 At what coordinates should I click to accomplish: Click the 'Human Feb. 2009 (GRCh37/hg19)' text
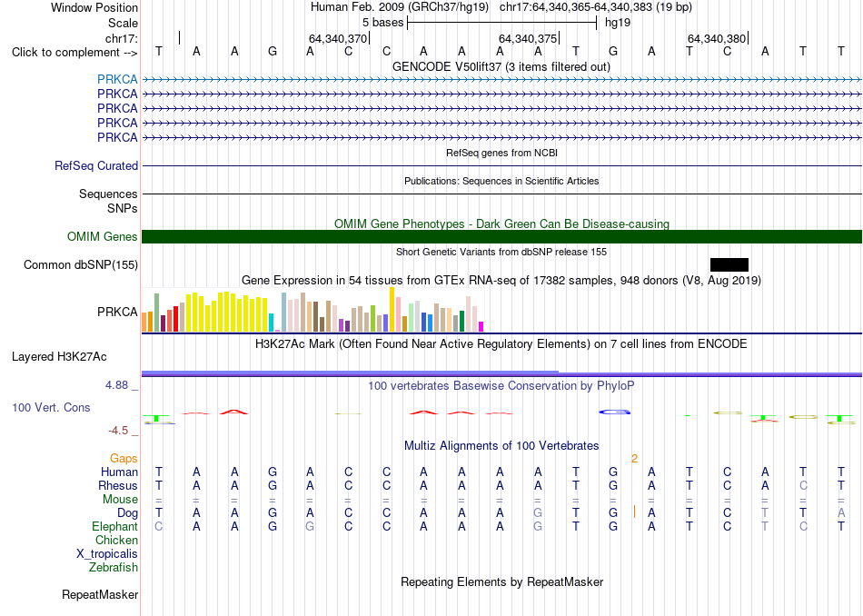click(x=400, y=7)
